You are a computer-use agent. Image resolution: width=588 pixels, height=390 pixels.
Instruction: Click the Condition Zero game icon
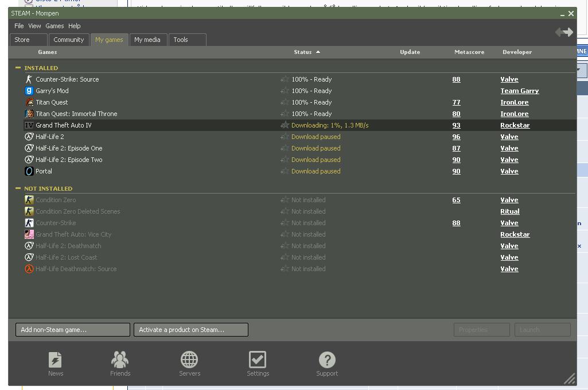pos(29,200)
